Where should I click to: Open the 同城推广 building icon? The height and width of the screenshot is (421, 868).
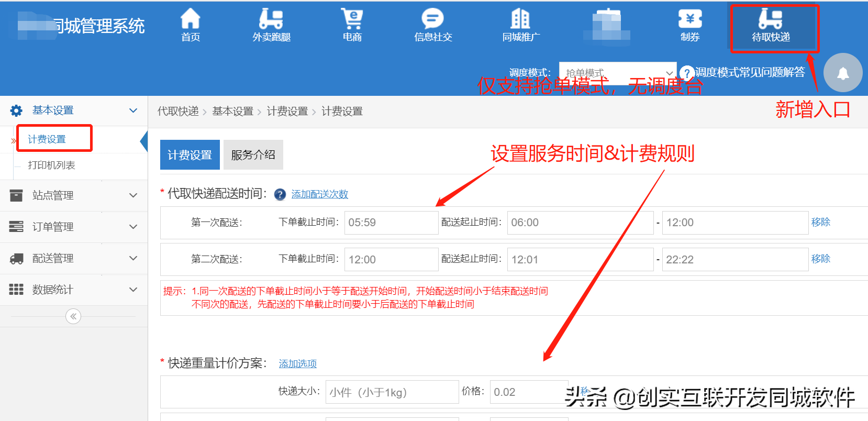pos(520,19)
